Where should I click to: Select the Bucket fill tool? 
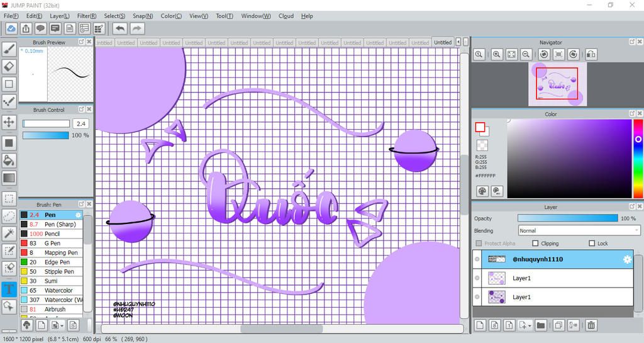(x=9, y=160)
